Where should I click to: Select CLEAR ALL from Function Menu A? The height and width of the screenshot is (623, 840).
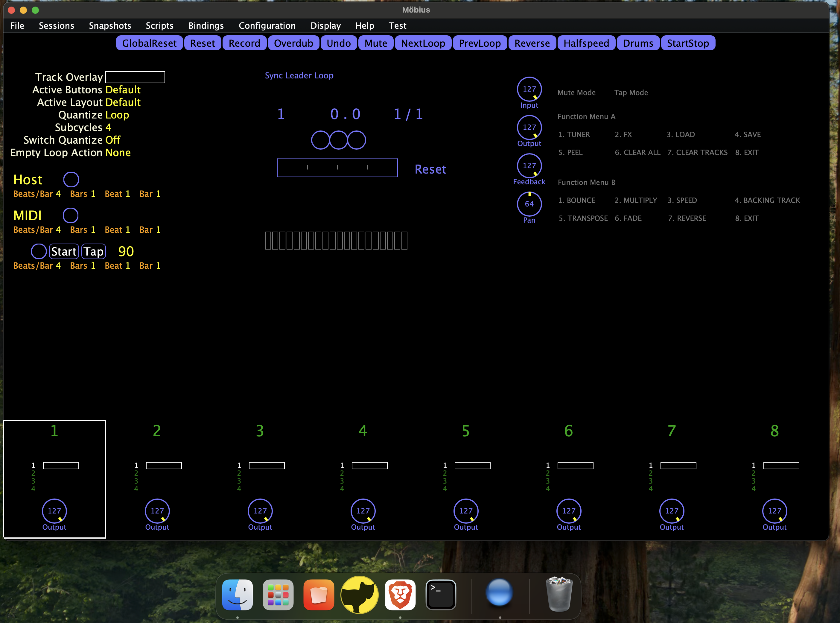[637, 152]
